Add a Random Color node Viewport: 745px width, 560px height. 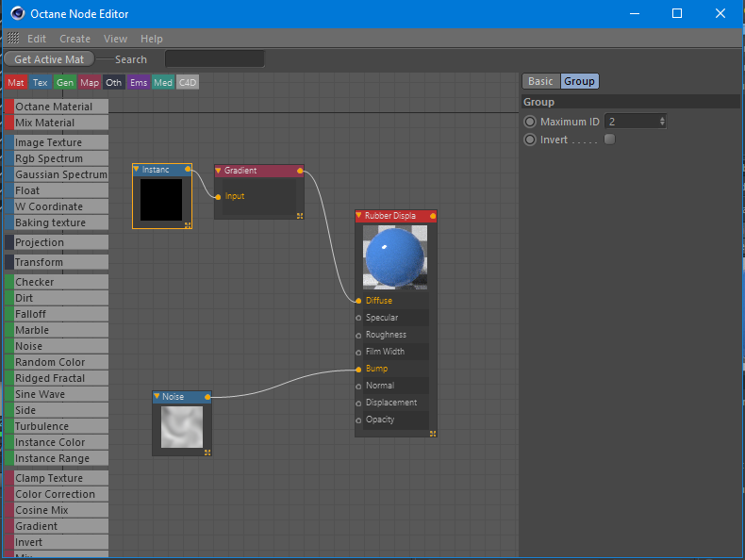[x=57, y=362]
